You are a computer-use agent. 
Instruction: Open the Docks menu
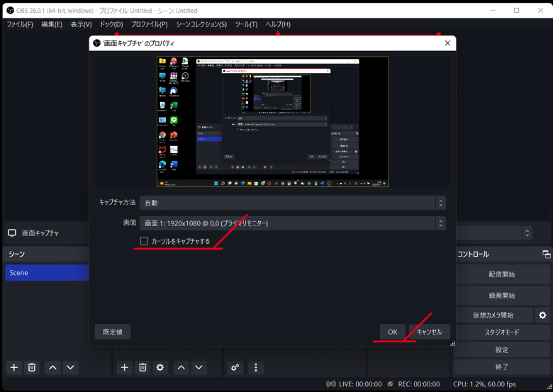point(111,24)
